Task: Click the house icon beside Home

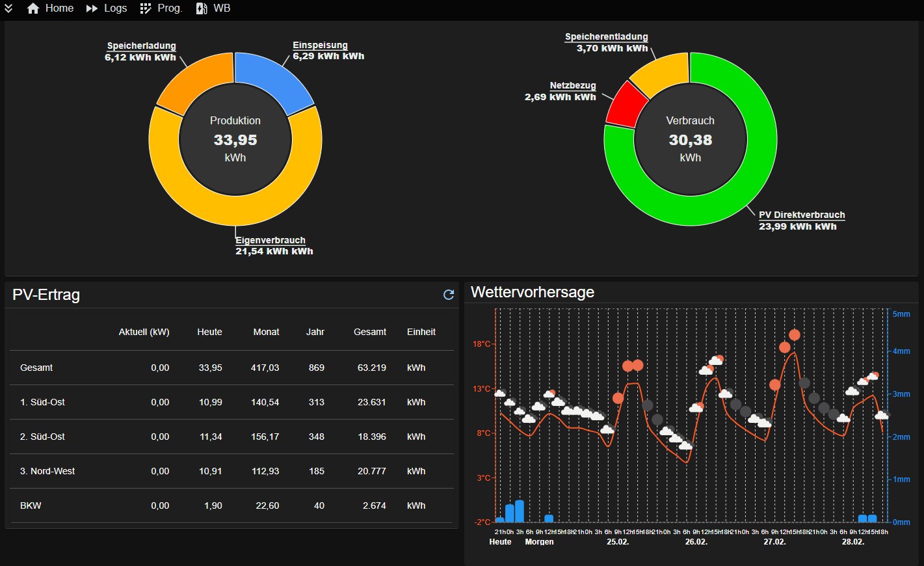Action: [32, 8]
